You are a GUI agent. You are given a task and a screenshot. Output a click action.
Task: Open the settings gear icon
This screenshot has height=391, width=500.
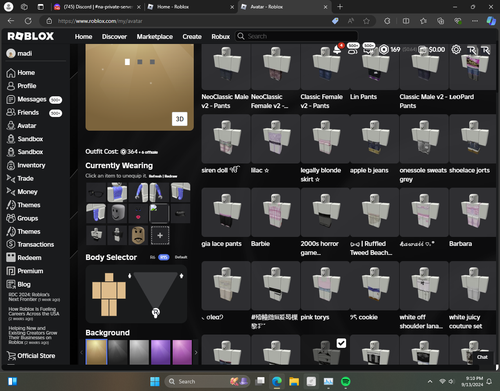coord(456,50)
